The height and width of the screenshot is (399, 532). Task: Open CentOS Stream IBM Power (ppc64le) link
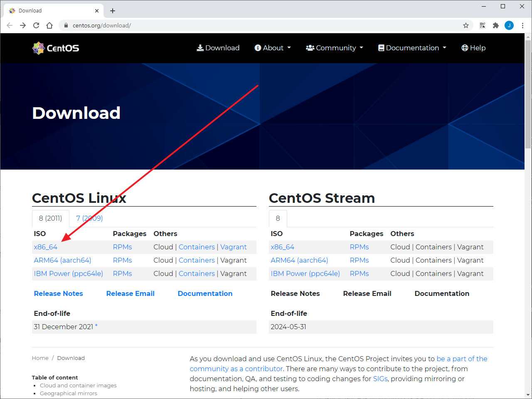tap(305, 273)
